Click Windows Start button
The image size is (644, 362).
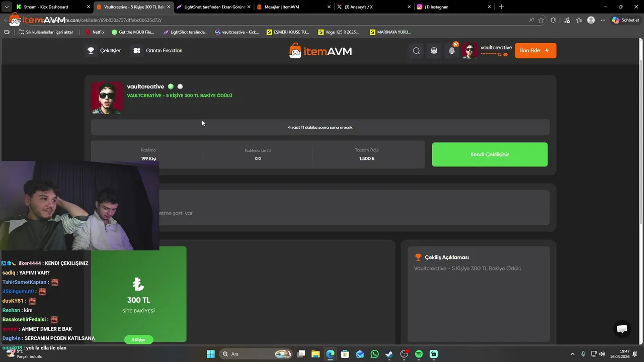211,354
